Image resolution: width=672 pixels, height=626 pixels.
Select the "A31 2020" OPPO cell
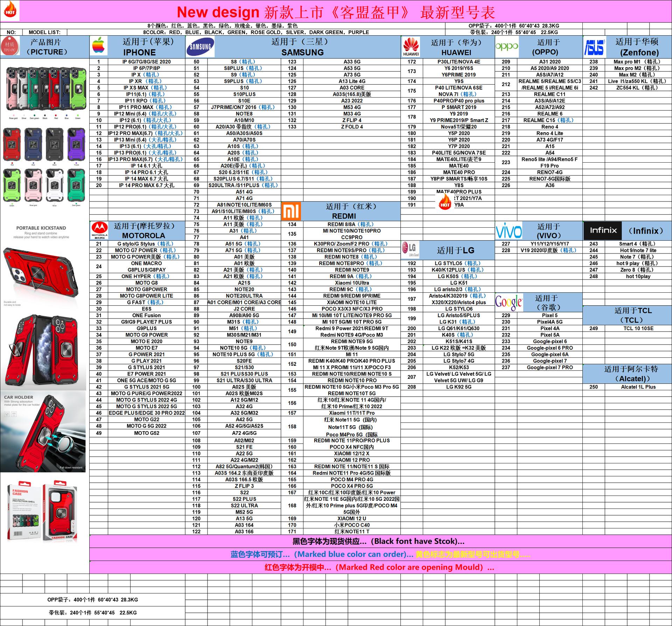tap(549, 62)
